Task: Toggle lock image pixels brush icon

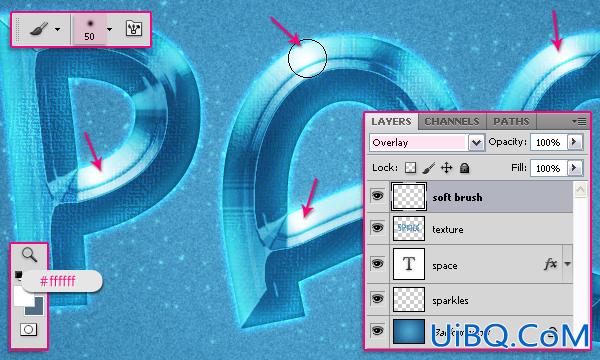Action: click(429, 168)
